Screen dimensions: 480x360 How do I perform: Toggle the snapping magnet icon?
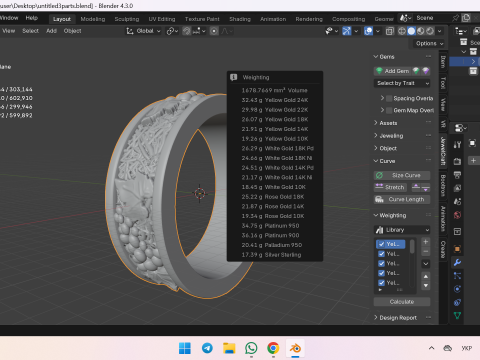pyautogui.click(x=187, y=31)
